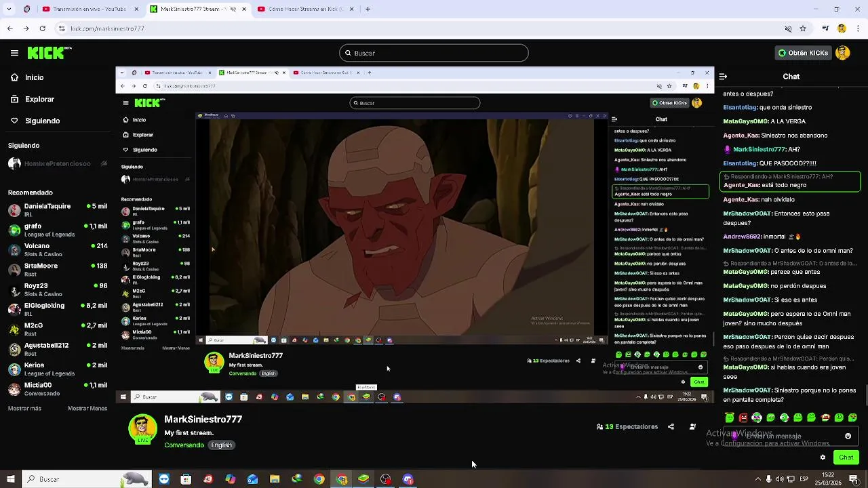Screen dimensions: 868x488
Task: Click the stream video player
Action: [x=415, y=235]
